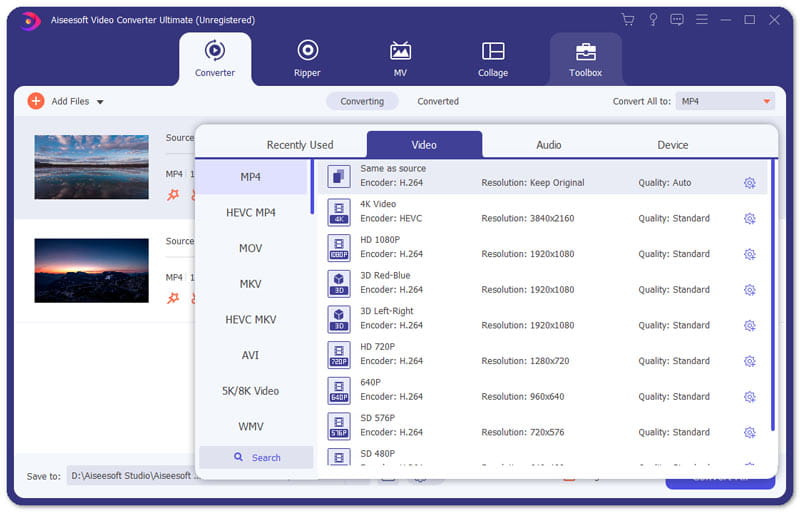Expand the Add Files dropdown arrow
The width and height of the screenshot is (800, 512).
pyautogui.click(x=101, y=102)
